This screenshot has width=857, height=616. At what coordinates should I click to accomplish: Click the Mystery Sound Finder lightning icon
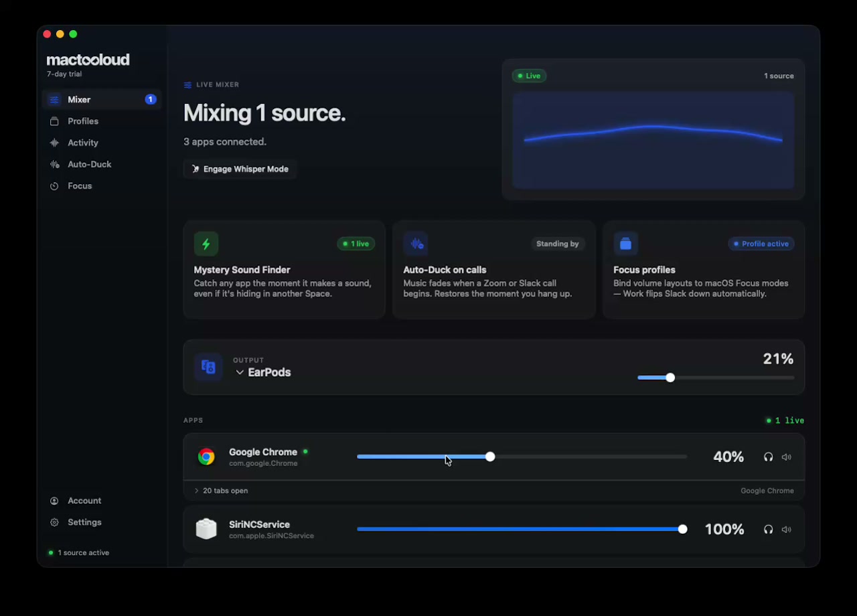pos(206,244)
